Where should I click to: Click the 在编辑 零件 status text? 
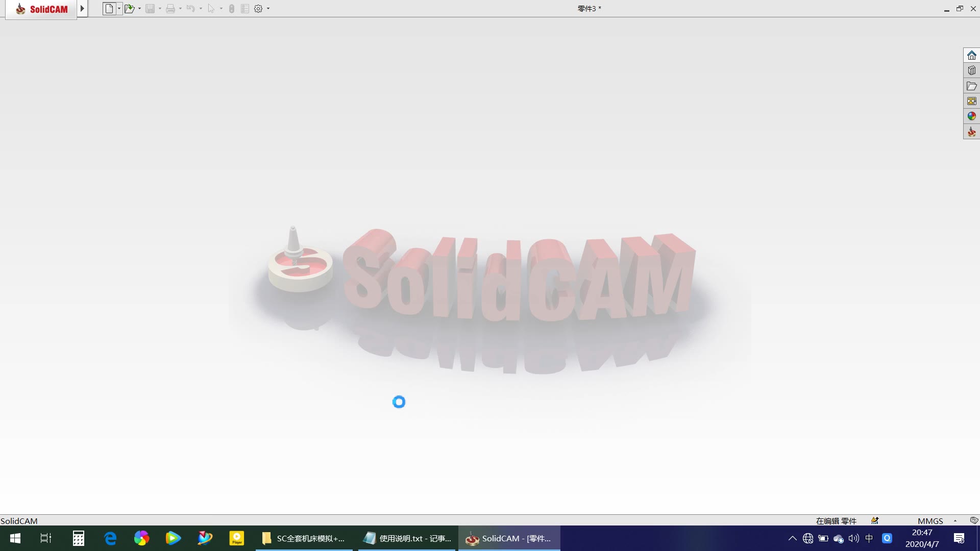(x=836, y=521)
